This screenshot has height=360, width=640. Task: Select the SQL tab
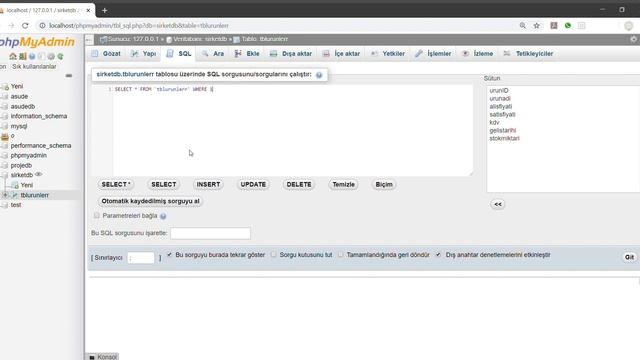click(x=179, y=53)
